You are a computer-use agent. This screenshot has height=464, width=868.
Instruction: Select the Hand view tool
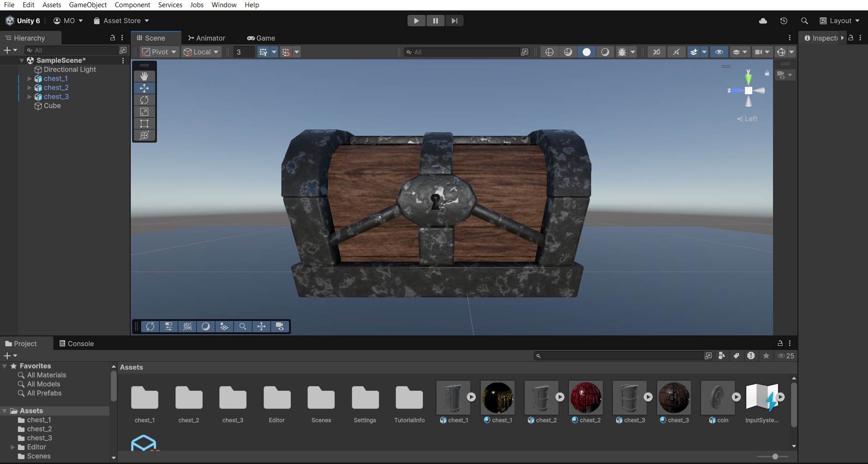(x=144, y=76)
